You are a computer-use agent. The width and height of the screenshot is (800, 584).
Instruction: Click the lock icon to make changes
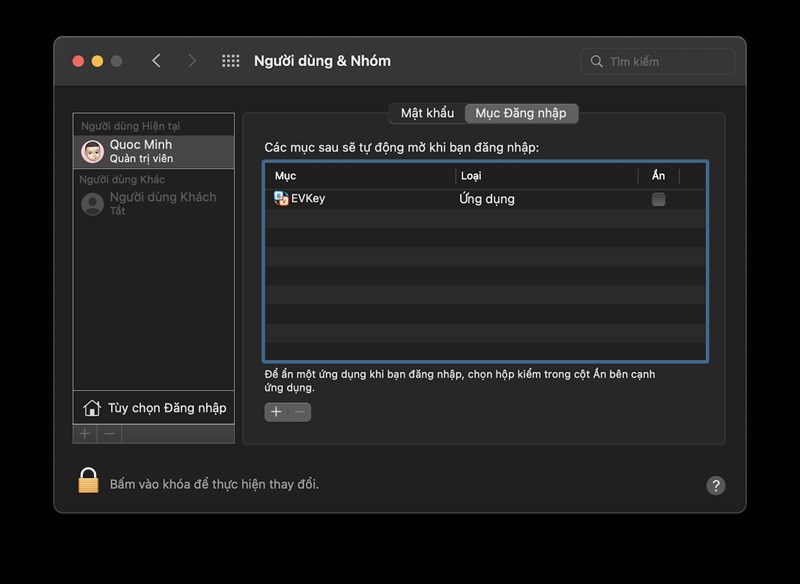pos(88,480)
